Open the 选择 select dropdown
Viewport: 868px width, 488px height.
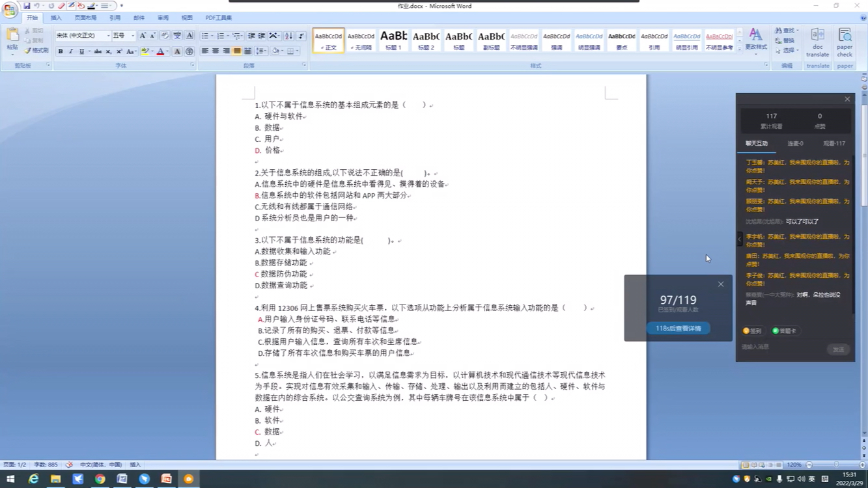pyautogui.click(x=787, y=50)
